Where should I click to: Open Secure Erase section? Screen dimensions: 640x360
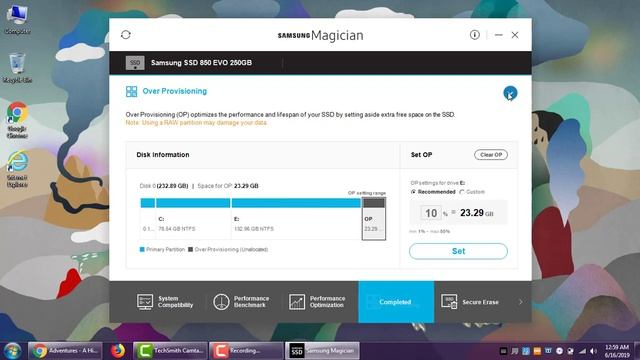(470, 302)
